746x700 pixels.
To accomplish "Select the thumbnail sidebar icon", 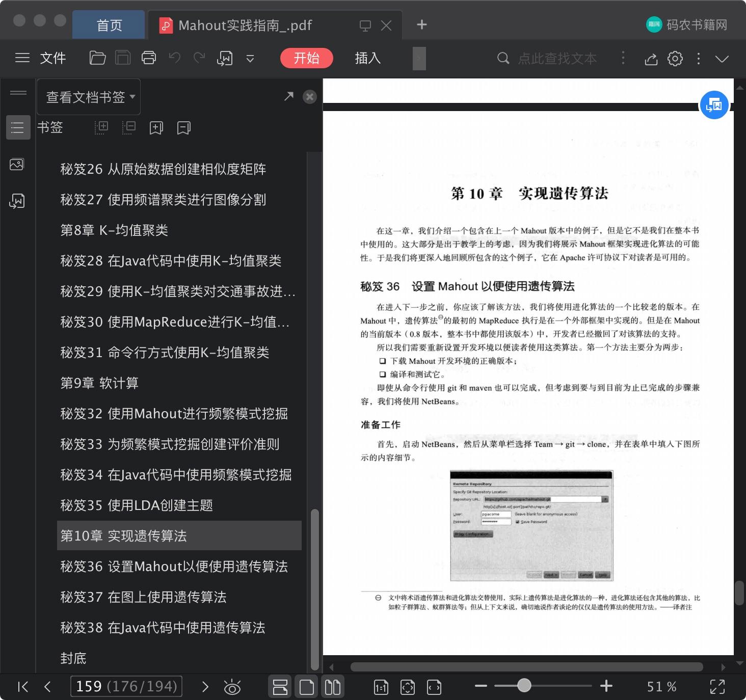I will coord(17,165).
